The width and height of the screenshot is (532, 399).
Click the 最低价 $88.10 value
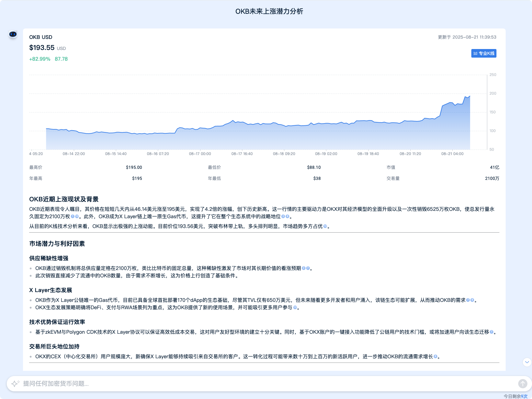[314, 167]
